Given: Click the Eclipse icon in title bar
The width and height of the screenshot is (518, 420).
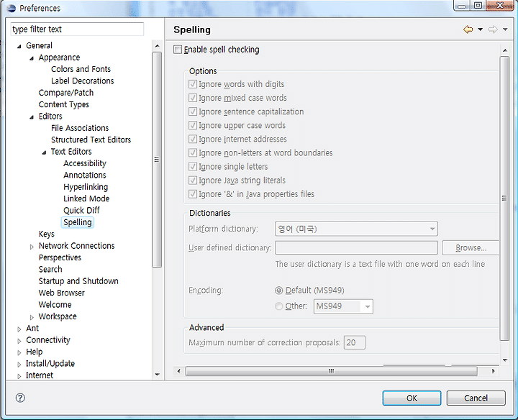Looking at the screenshot, I should pyautogui.click(x=12, y=8).
